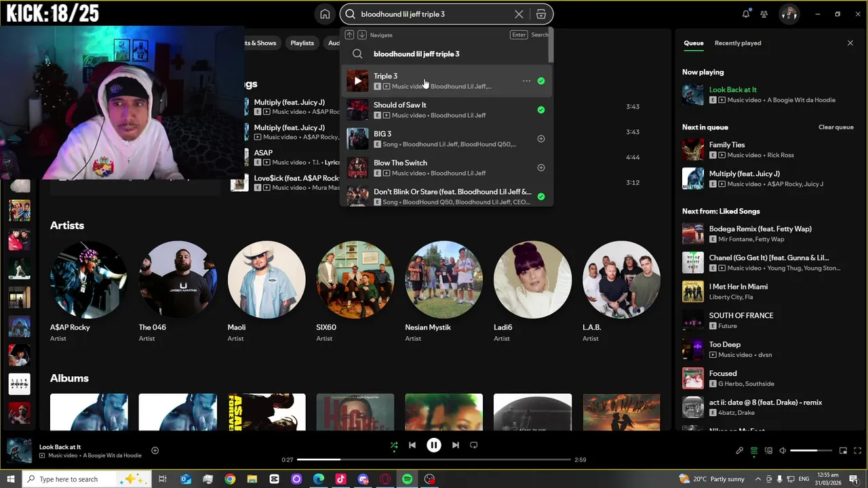
Task: Toggle liked checkmark for Should of Saw It
Action: pos(541,110)
